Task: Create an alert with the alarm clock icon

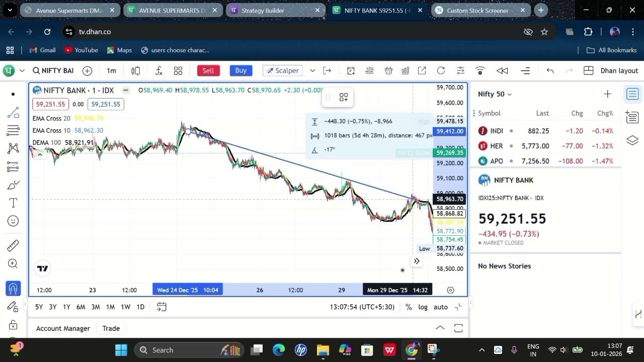Action: tap(351, 71)
